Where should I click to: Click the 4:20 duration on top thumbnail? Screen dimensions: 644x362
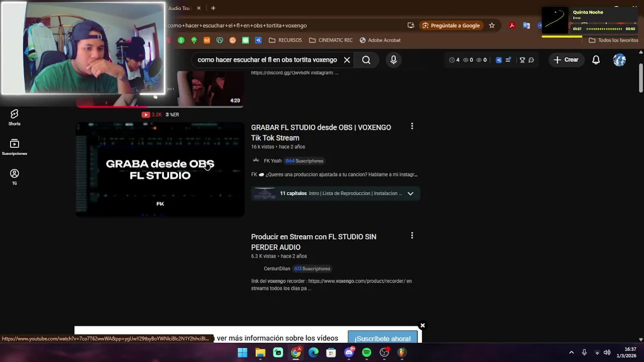[x=235, y=101]
